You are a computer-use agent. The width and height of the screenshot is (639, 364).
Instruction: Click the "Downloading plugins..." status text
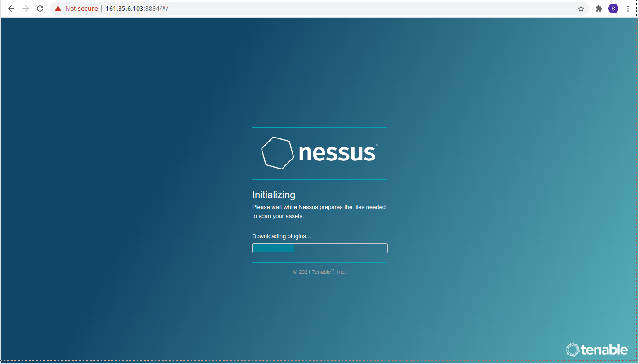(x=281, y=236)
